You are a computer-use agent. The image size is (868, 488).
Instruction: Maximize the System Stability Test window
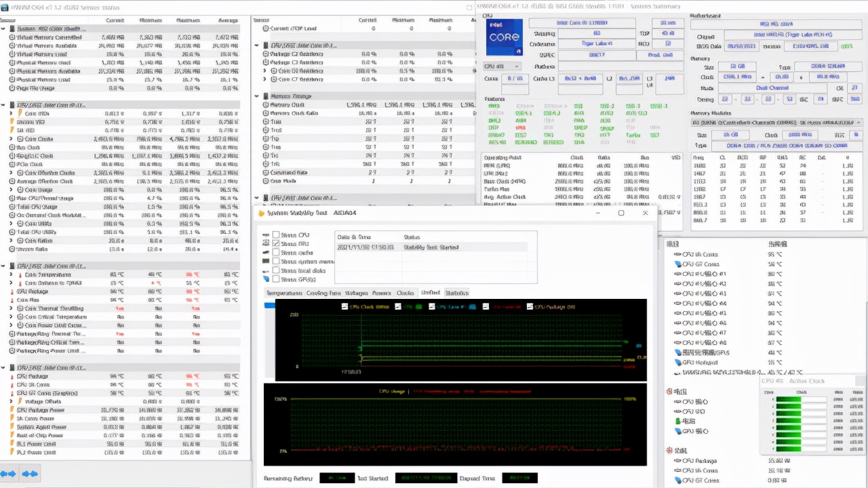[x=620, y=213]
